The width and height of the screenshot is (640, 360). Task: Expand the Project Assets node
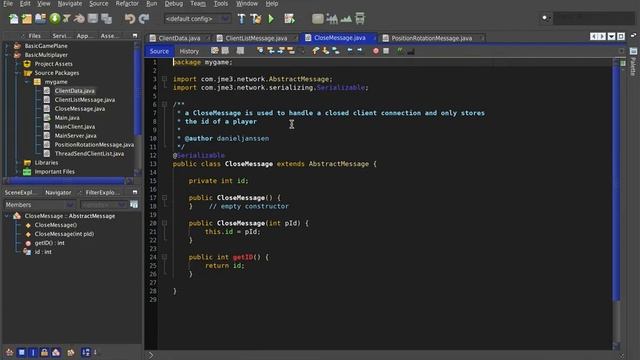pyautogui.click(x=17, y=64)
